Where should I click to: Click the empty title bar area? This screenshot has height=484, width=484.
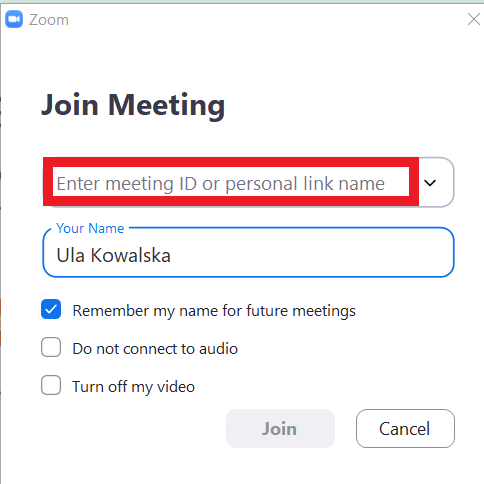267,19
